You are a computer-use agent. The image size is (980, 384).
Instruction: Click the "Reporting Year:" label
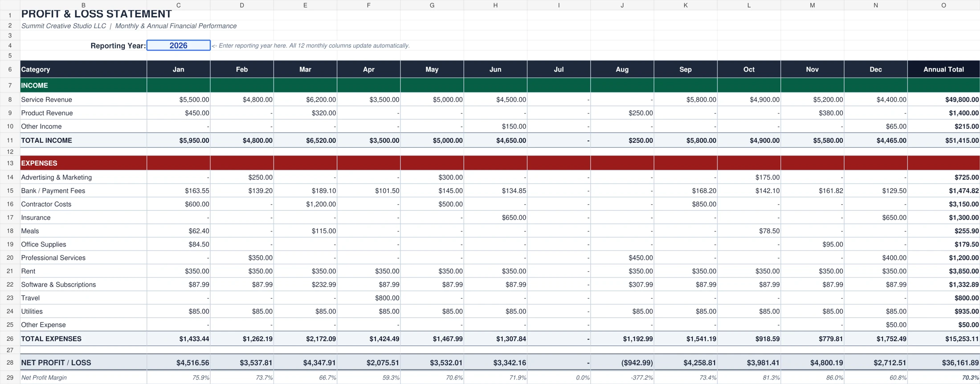pyautogui.click(x=118, y=46)
